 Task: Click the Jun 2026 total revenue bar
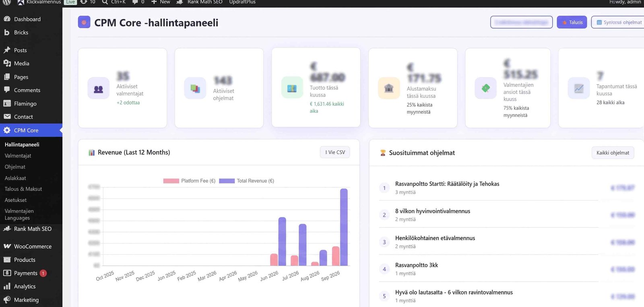[x=282, y=241]
